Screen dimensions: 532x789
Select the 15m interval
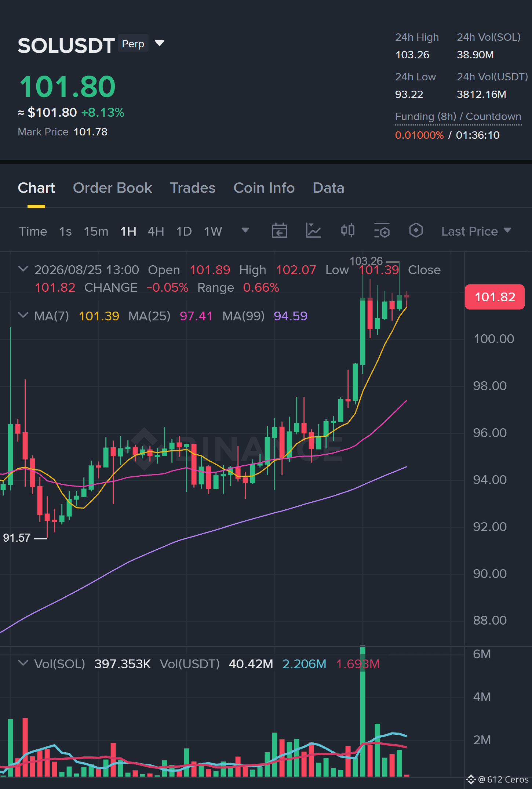[96, 231]
